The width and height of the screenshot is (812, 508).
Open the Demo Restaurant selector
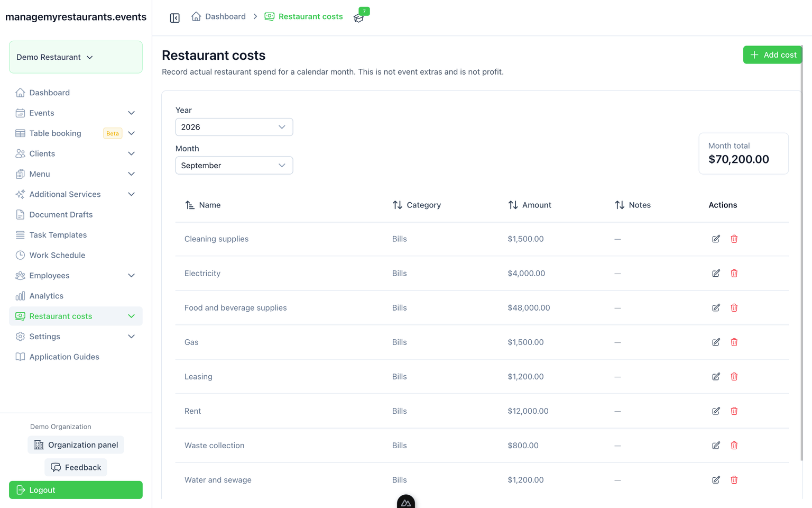pos(76,57)
